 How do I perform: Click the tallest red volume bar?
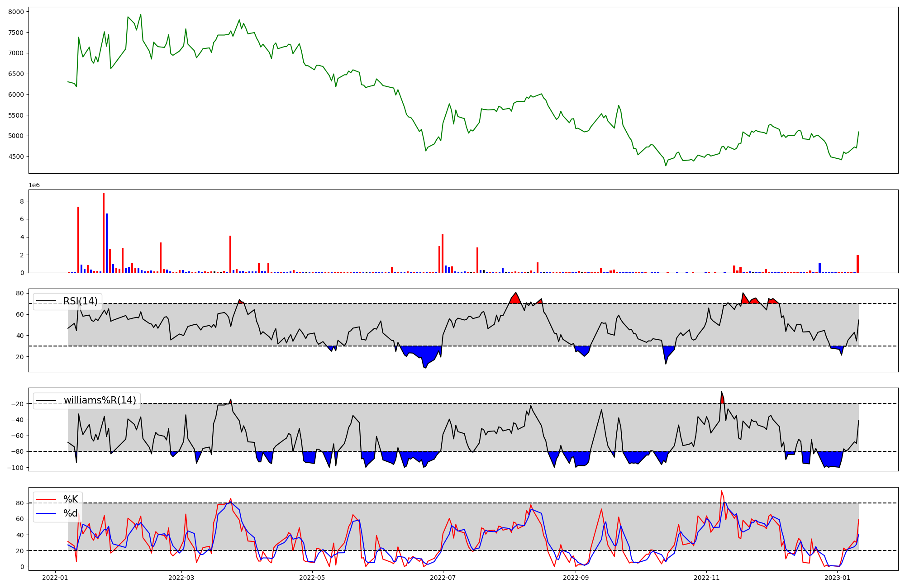[x=104, y=233]
